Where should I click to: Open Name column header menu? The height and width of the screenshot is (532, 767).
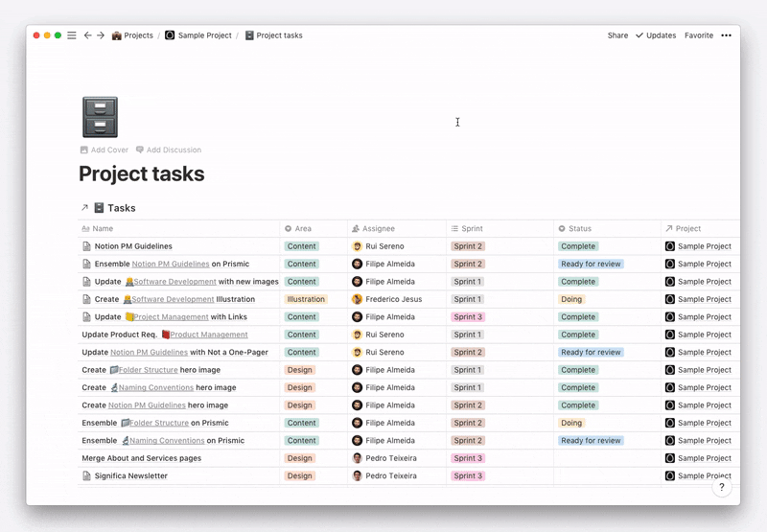coord(178,228)
